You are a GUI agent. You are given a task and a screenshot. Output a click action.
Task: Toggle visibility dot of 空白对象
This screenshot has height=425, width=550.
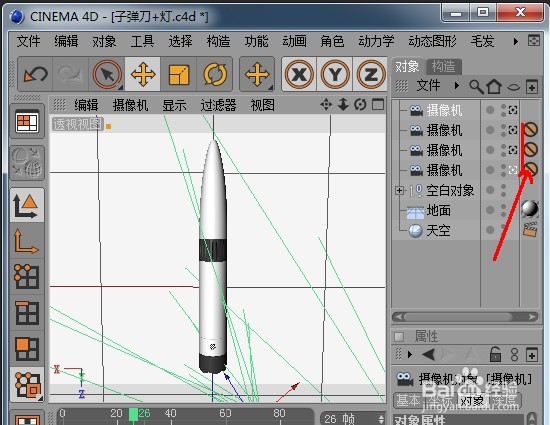[x=490, y=190]
